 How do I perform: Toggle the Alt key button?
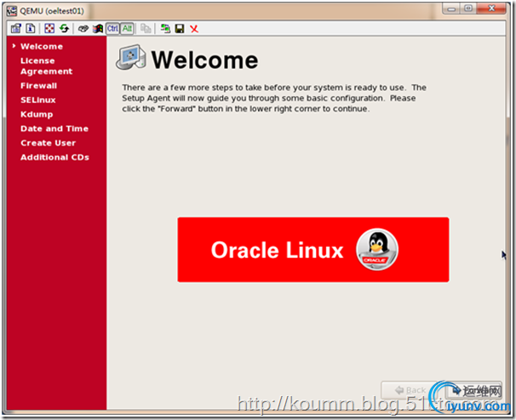point(127,29)
